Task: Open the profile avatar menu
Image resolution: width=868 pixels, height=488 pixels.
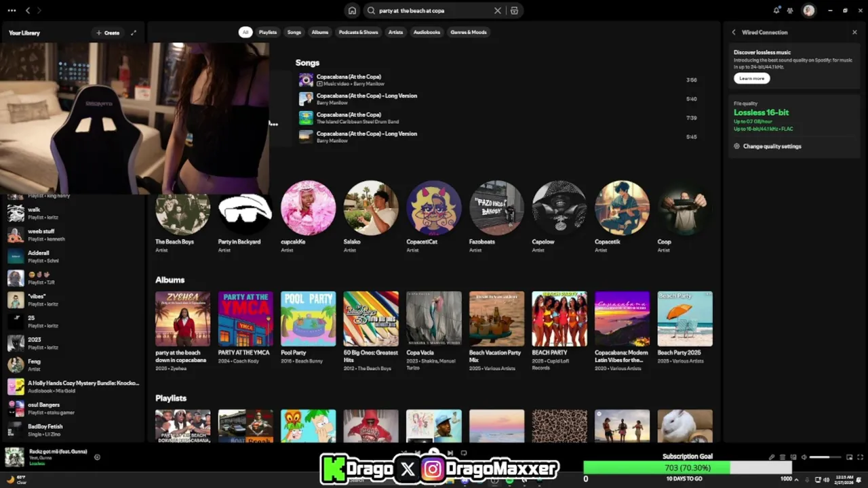Action: [808, 10]
